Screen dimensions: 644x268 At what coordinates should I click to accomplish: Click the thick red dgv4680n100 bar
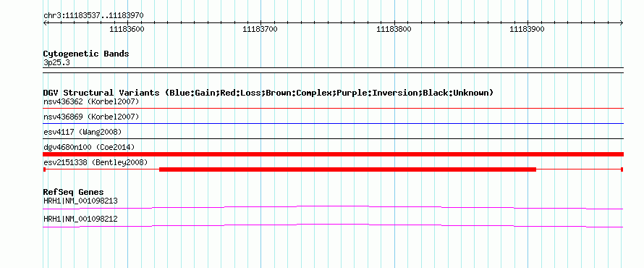pos(333,154)
